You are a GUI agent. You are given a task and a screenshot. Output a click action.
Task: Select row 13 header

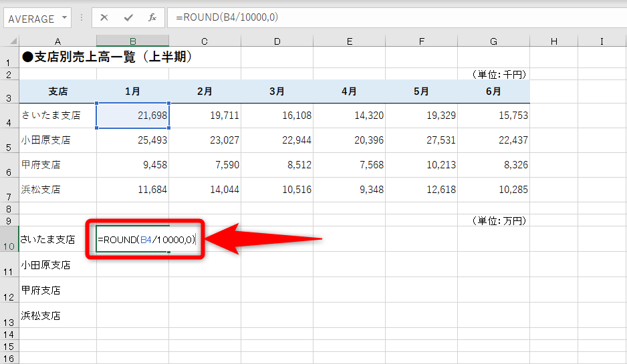pos(9,315)
